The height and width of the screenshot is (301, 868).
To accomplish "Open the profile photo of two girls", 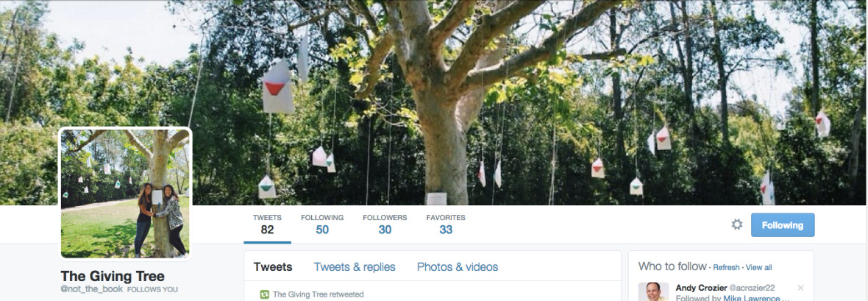I will point(125,194).
